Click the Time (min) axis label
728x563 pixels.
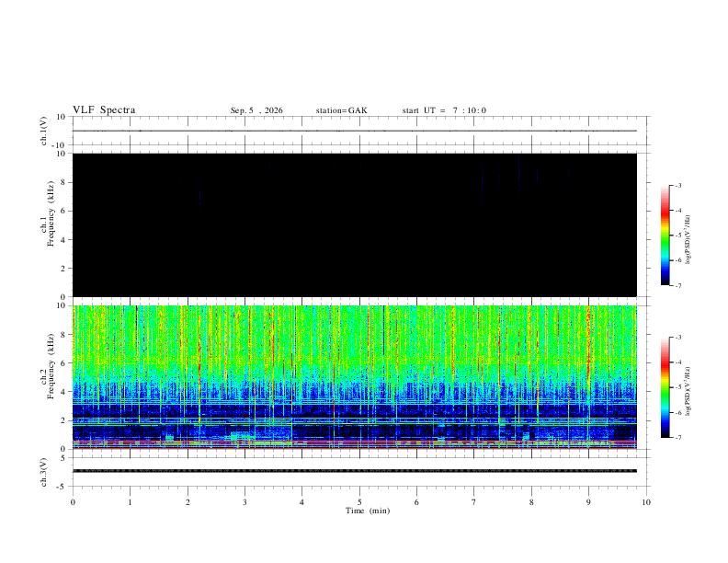click(x=368, y=511)
